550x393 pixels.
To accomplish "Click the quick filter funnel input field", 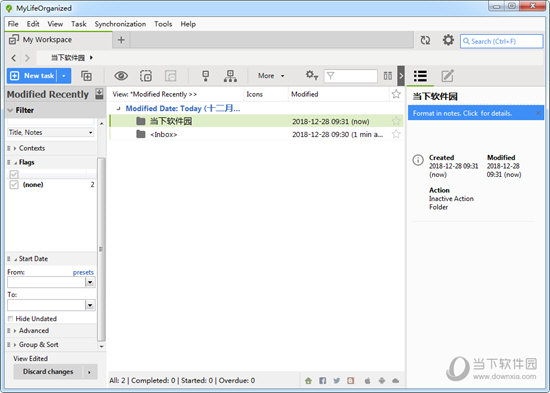I will (x=351, y=76).
